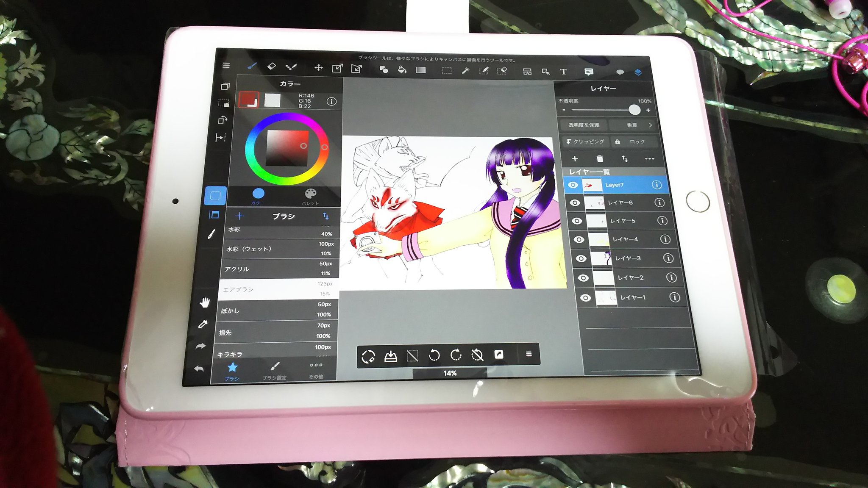The height and width of the screenshot is (488, 868).
Task: Select the dot/polyline pen tool
Action: (291, 67)
